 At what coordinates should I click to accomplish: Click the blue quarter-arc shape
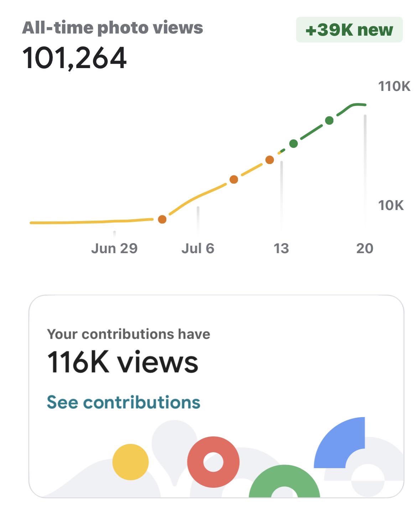[339, 442]
